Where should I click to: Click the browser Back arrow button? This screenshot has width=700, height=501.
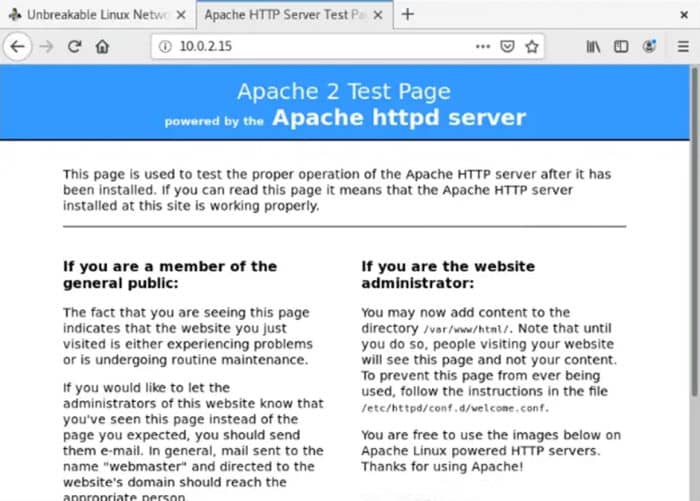coord(17,46)
